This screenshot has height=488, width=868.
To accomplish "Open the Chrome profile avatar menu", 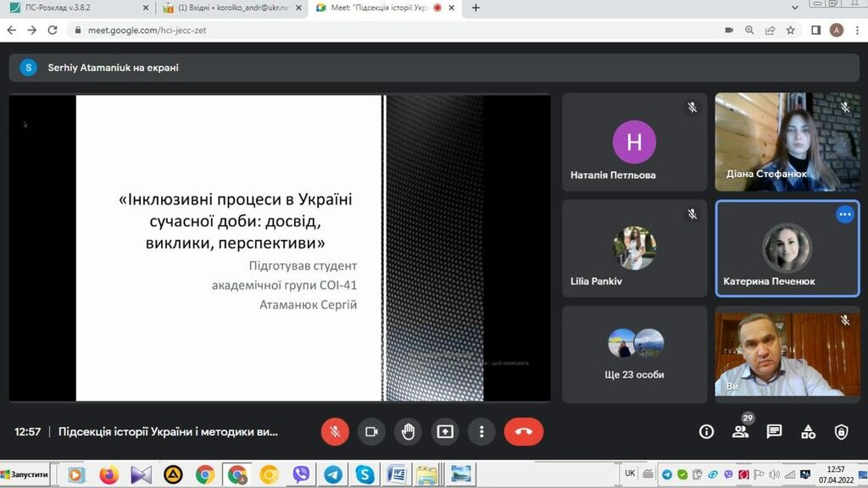I will point(837,30).
